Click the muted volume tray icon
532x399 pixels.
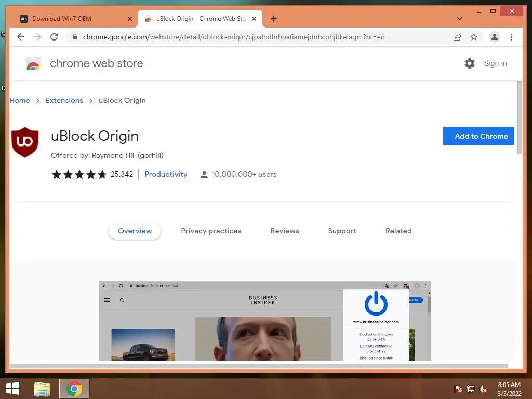tap(483, 389)
